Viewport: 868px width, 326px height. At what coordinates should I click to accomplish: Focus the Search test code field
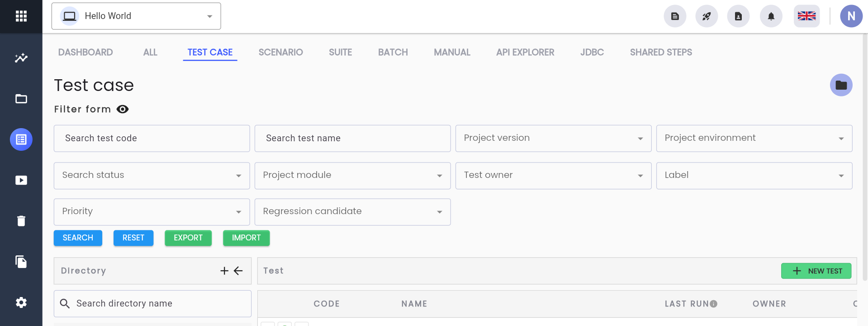[152, 139]
